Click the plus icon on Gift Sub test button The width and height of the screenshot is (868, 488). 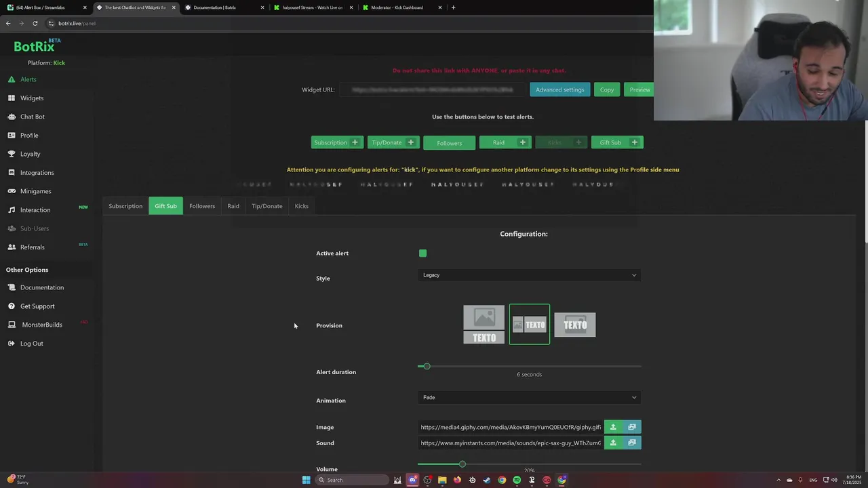pos(635,142)
